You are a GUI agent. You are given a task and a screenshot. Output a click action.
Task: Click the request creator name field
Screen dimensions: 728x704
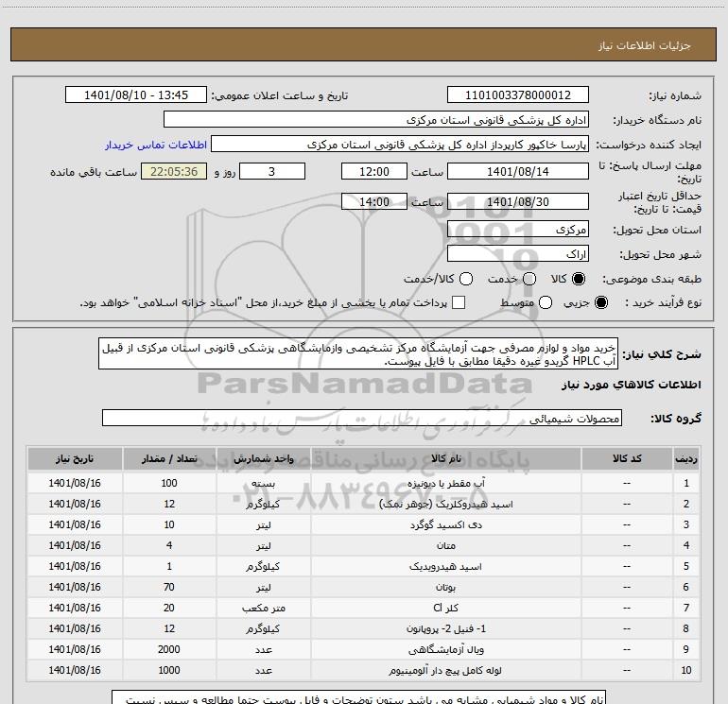[400, 145]
